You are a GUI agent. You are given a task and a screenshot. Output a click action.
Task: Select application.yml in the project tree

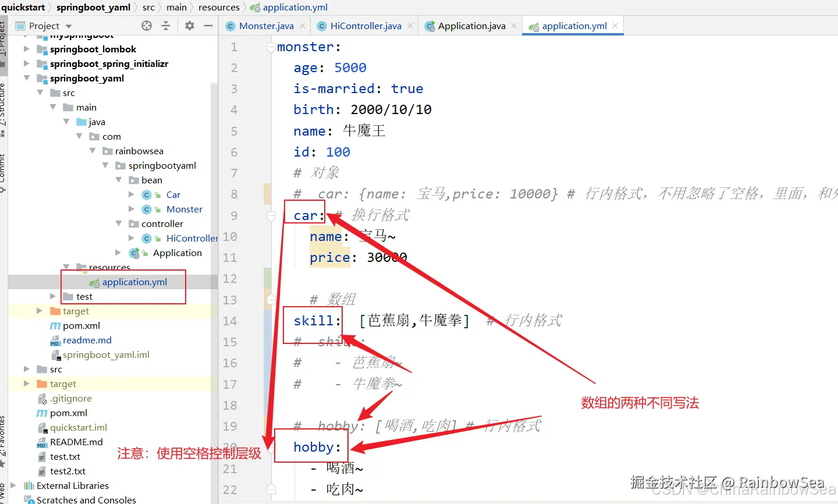pos(134,282)
